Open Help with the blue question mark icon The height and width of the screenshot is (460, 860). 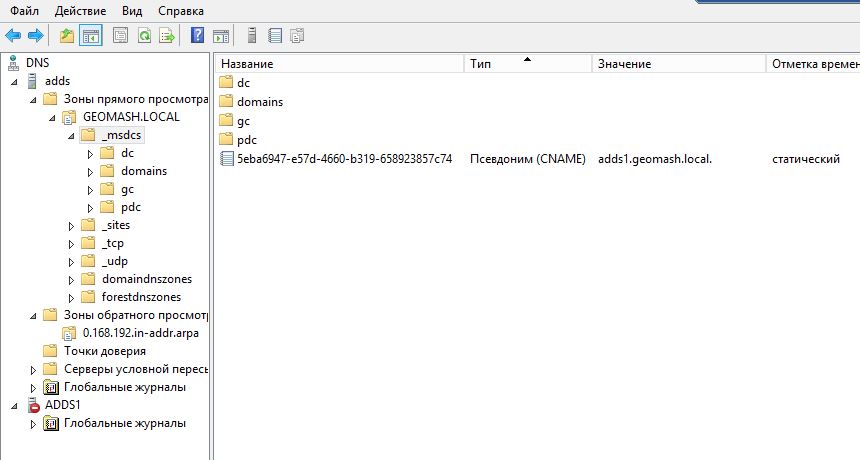point(197,36)
